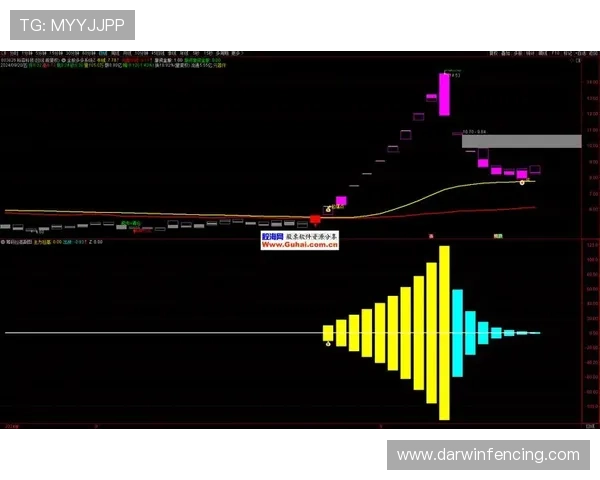The height and width of the screenshot is (480, 600).
Task: Click the www.darwinfencing.com link label
Action: click(488, 455)
